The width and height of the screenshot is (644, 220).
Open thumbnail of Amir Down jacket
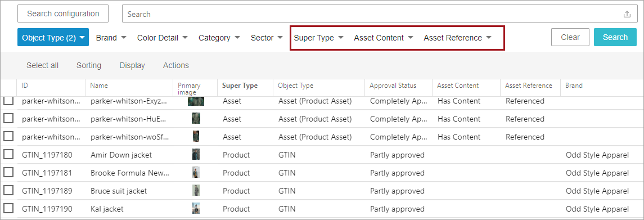click(x=196, y=155)
